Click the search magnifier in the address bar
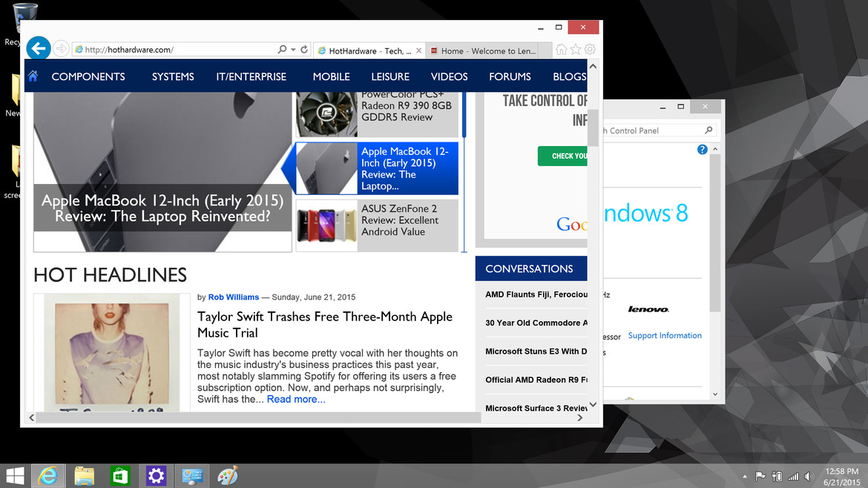868x488 pixels. pyautogui.click(x=283, y=49)
